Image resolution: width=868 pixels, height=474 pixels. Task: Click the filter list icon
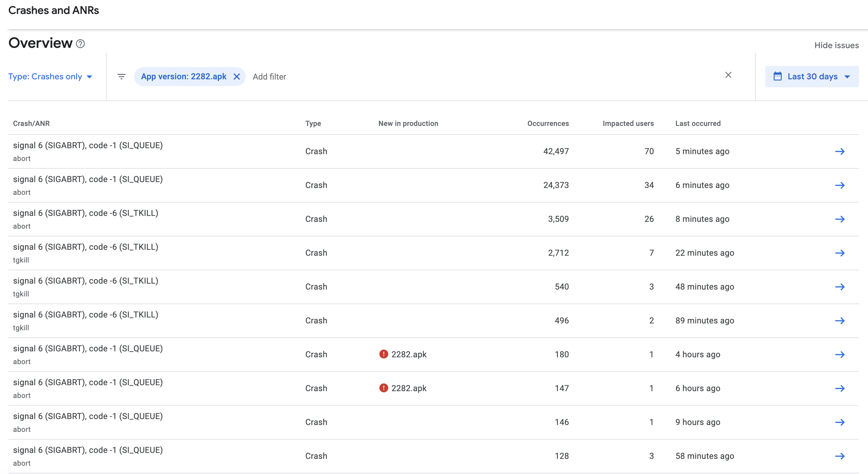coord(121,77)
